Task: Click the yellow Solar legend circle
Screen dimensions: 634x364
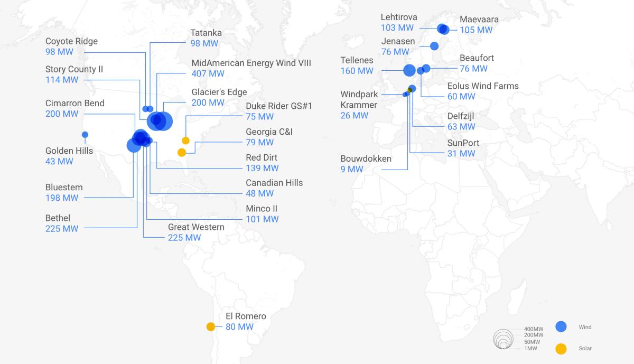Action: click(x=561, y=348)
